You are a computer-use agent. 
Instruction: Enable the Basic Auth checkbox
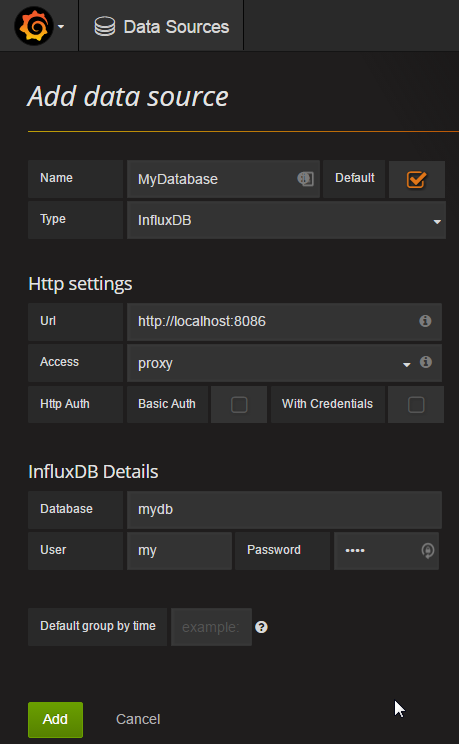[x=239, y=405]
